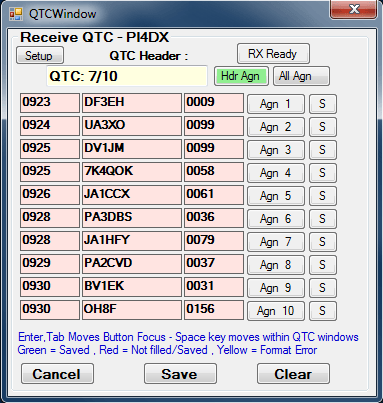383x403 pixels.
Task: Open the Setup button
Action: (x=40, y=55)
